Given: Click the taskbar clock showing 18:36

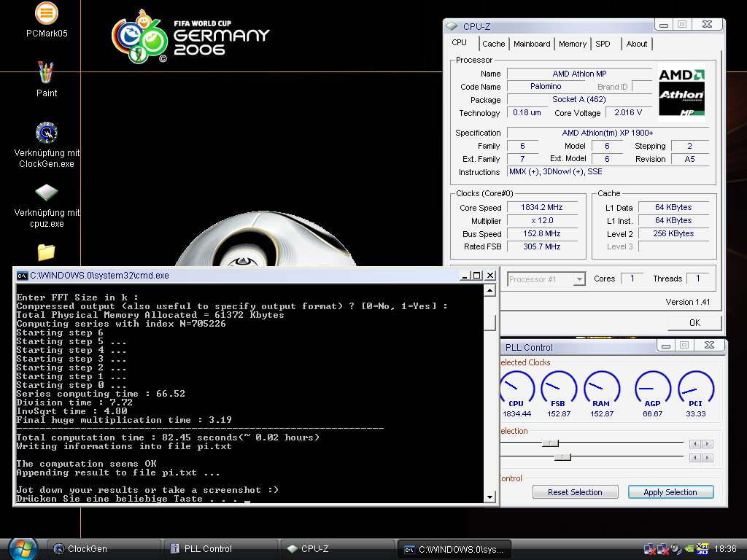Looking at the screenshot, I should pos(725,549).
